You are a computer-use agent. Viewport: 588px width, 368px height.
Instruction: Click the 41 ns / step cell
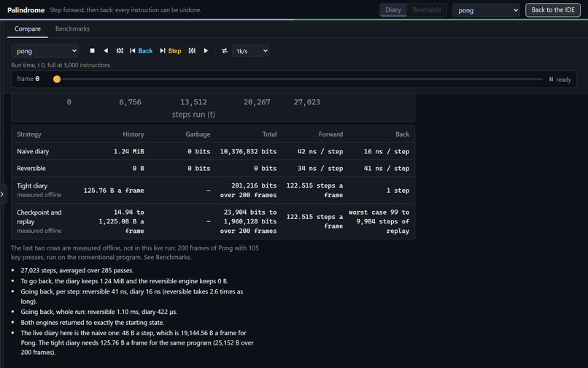point(386,168)
